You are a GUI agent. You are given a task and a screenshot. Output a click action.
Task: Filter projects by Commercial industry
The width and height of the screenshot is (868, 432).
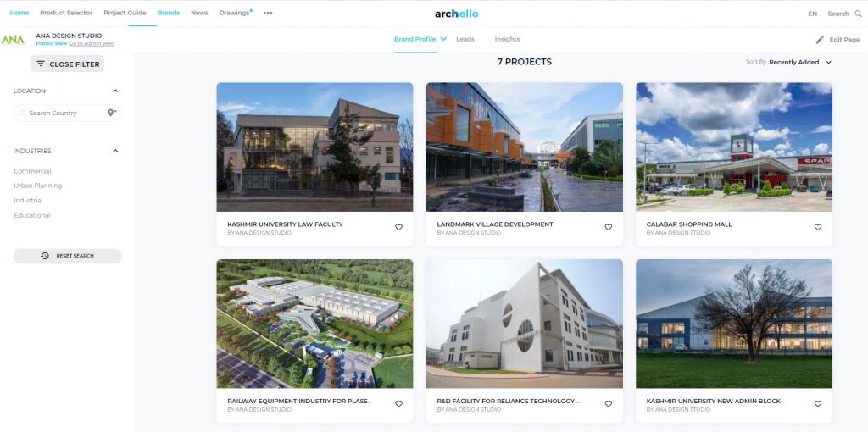(33, 171)
